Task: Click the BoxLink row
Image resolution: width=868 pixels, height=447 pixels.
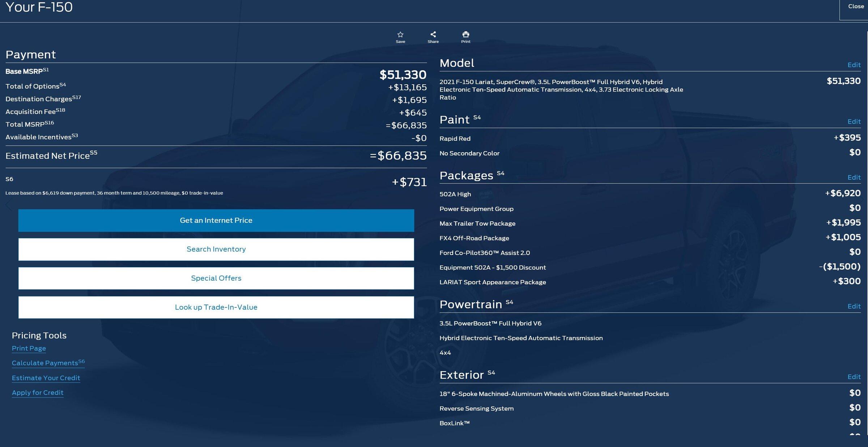Action: coord(650,423)
